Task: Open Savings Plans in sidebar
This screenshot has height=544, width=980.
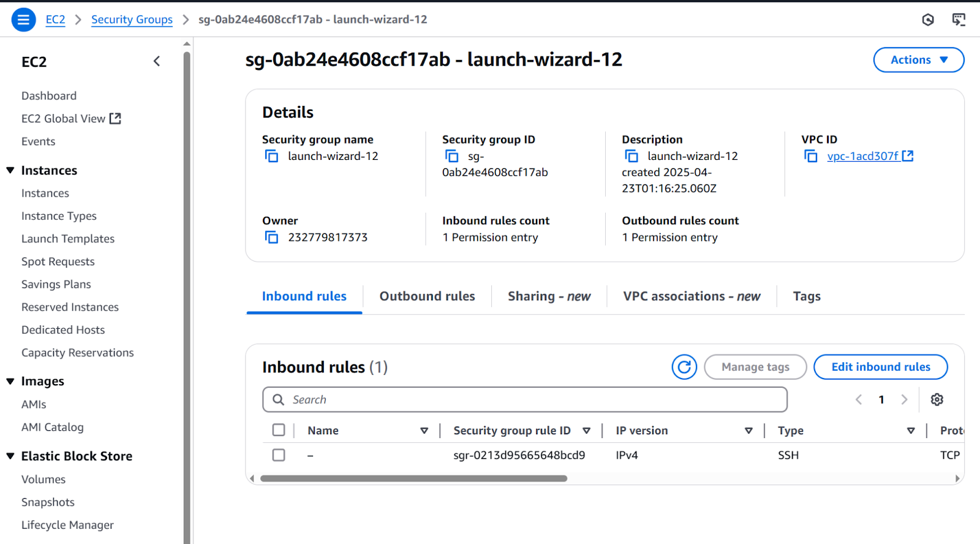Action: point(56,284)
